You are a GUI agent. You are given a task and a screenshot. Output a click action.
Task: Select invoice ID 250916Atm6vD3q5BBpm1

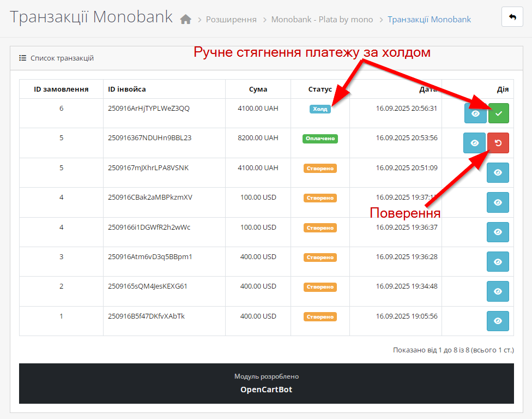(150, 257)
